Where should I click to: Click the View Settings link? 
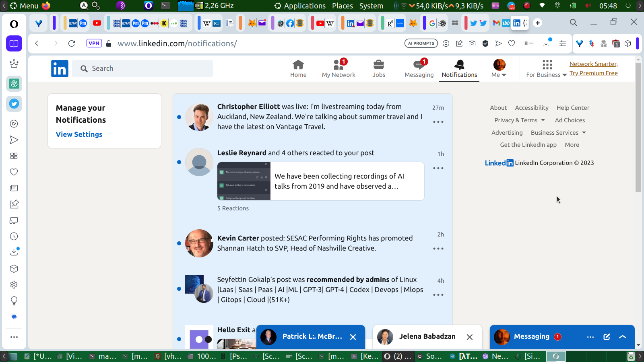click(x=79, y=134)
